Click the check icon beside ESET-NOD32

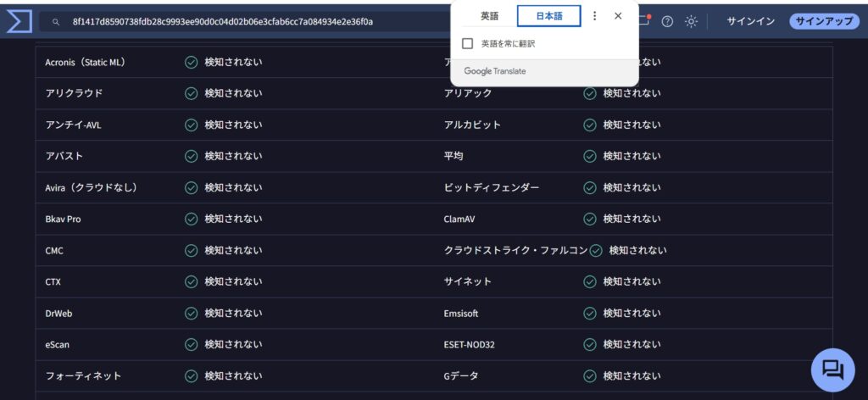click(x=590, y=345)
